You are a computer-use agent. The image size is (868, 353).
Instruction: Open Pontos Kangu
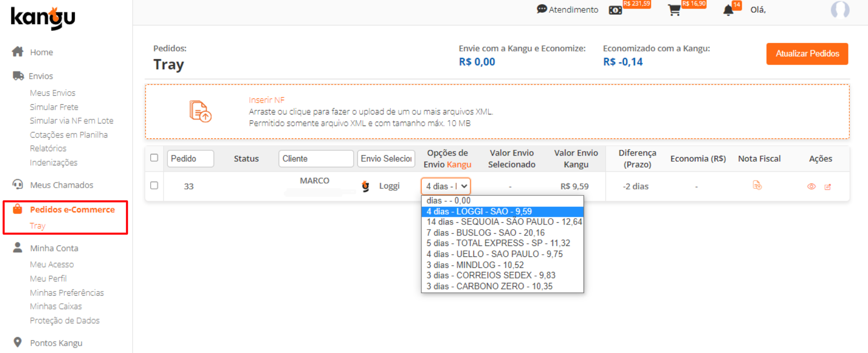coord(56,343)
